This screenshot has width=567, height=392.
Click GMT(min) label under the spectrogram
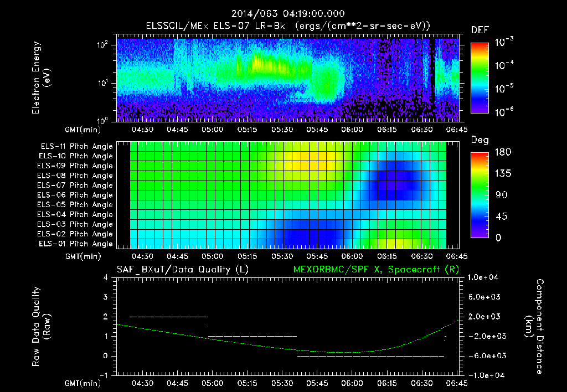click(x=83, y=130)
